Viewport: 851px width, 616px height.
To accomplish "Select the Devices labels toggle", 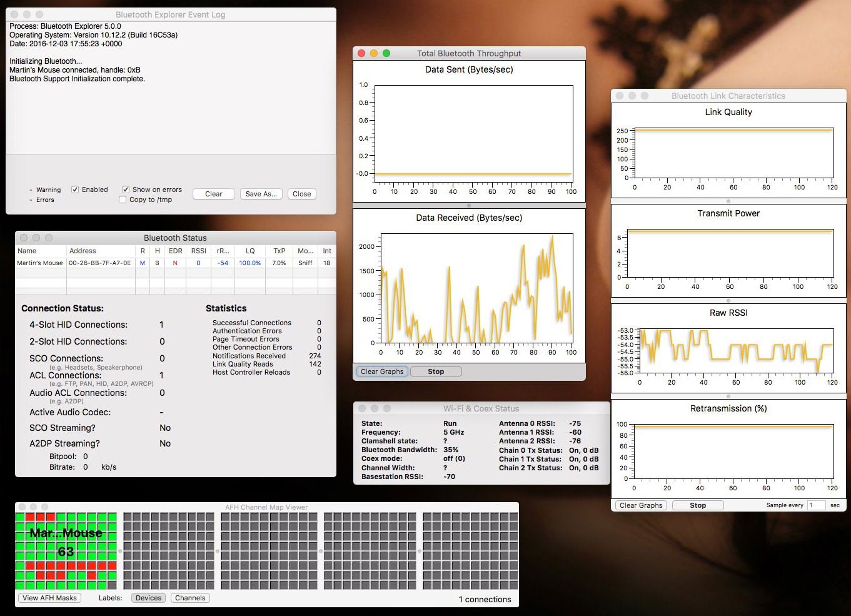I will 149,598.
